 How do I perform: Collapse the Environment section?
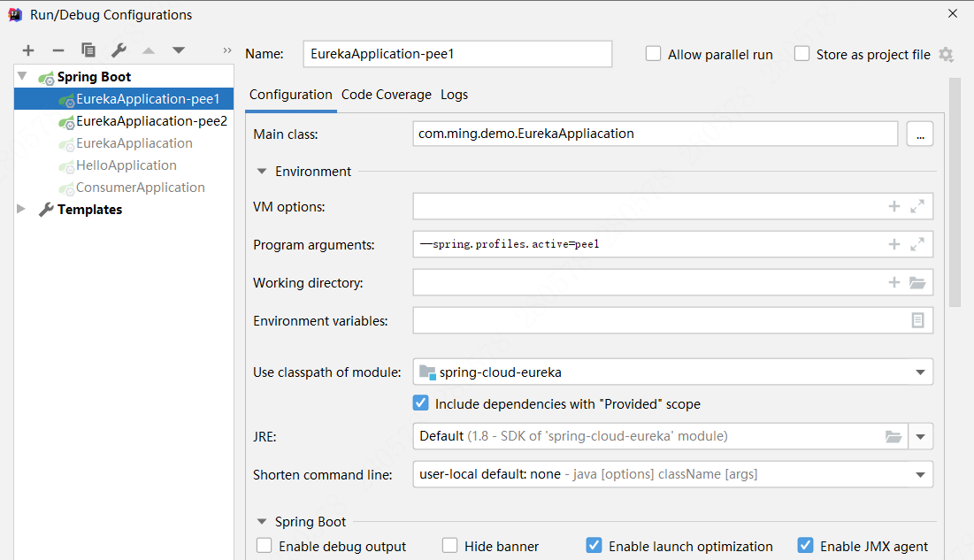[262, 171]
